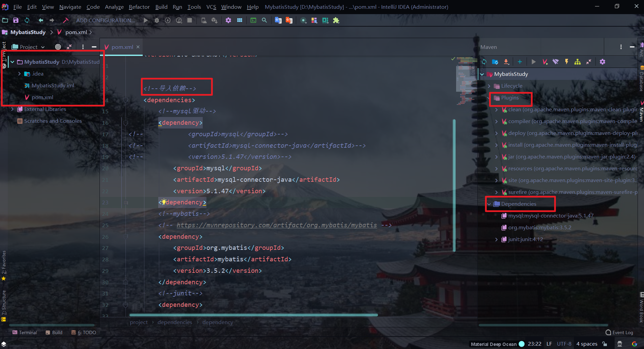Open the Add Configuration dropdown
Viewport: 644px width, 349px height.
pyautogui.click(x=106, y=20)
